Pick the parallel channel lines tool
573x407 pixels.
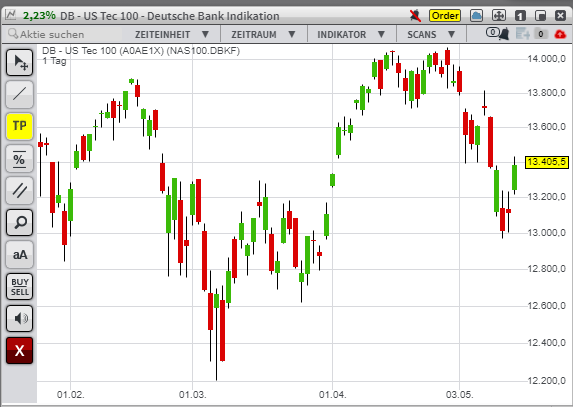click(20, 190)
